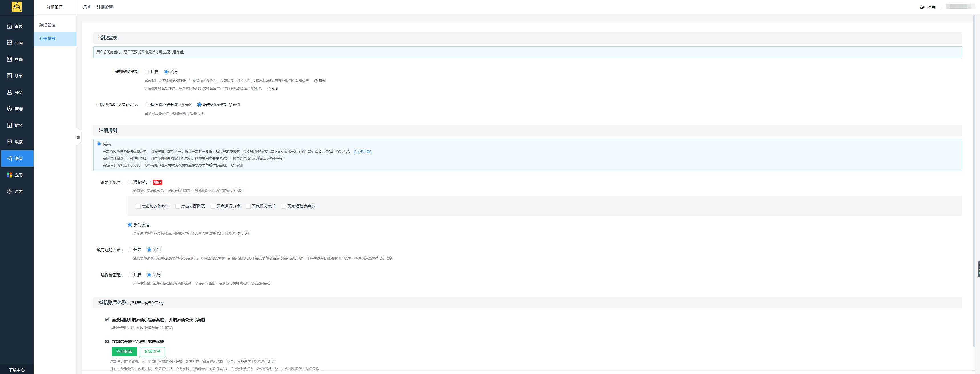Open the 店铺 shop icon menu
The height and width of the screenshot is (374, 980).
tap(9, 42)
